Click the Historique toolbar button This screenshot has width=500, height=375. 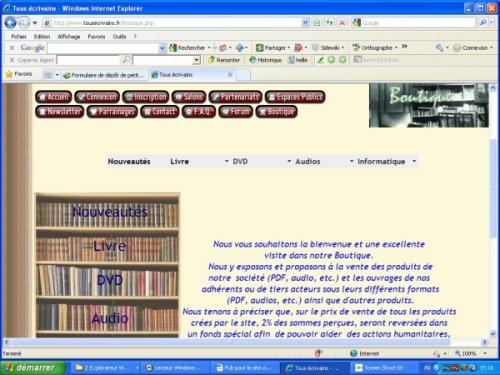pos(266,60)
